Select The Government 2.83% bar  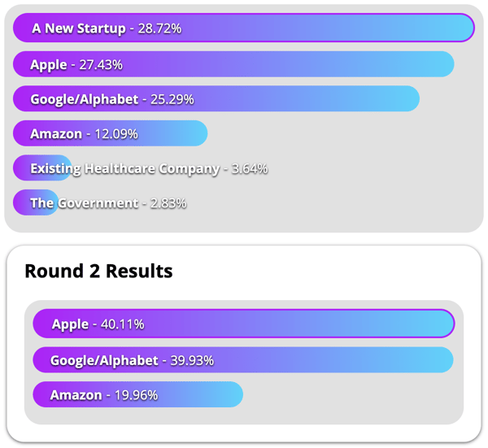pyautogui.click(x=36, y=202)
